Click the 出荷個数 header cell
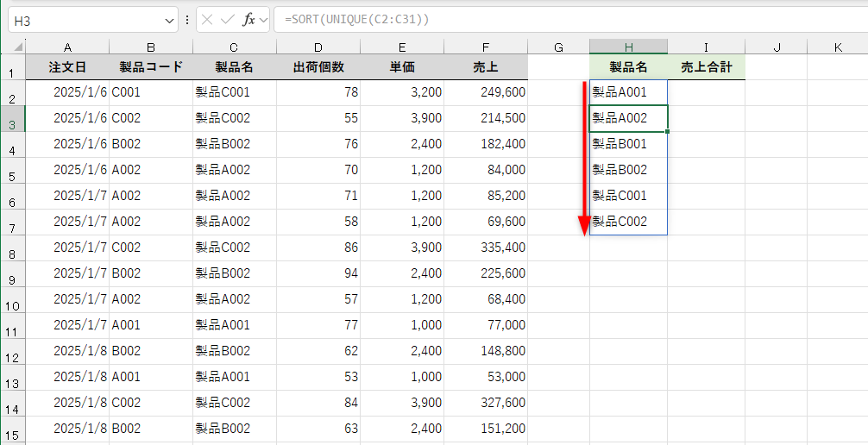The height and width of the screenshot is (445, 868). [318, 67]
